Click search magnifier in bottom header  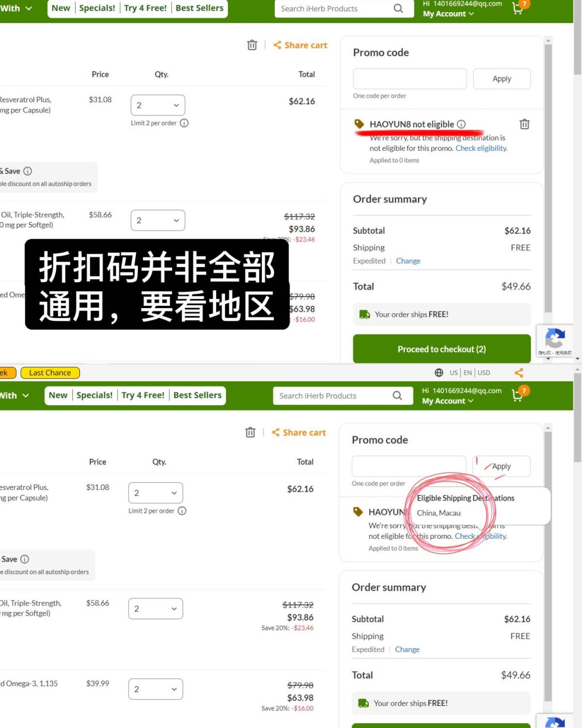(x=397, y=396)
